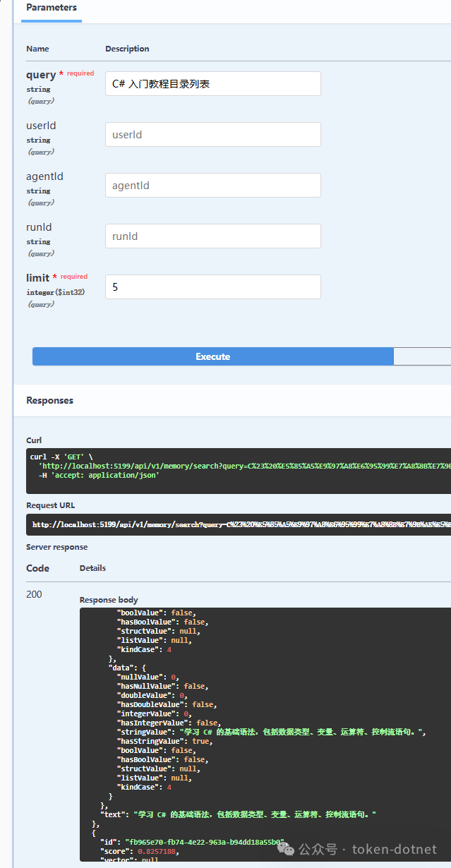This screenshot has height=868, width=451.
Task: Click the agentId parameter input field
Action: point(212,185)
